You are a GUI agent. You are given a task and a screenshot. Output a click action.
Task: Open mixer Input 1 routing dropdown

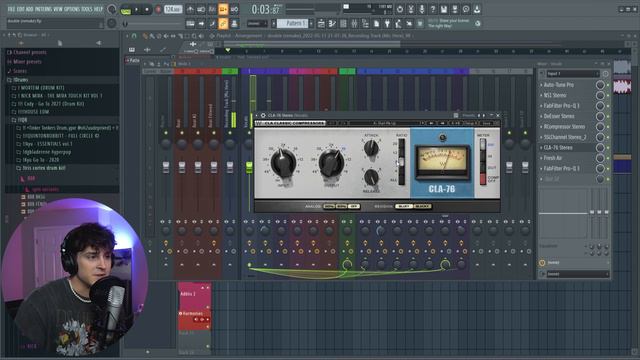pyautogui.click(x=572, y=74)
